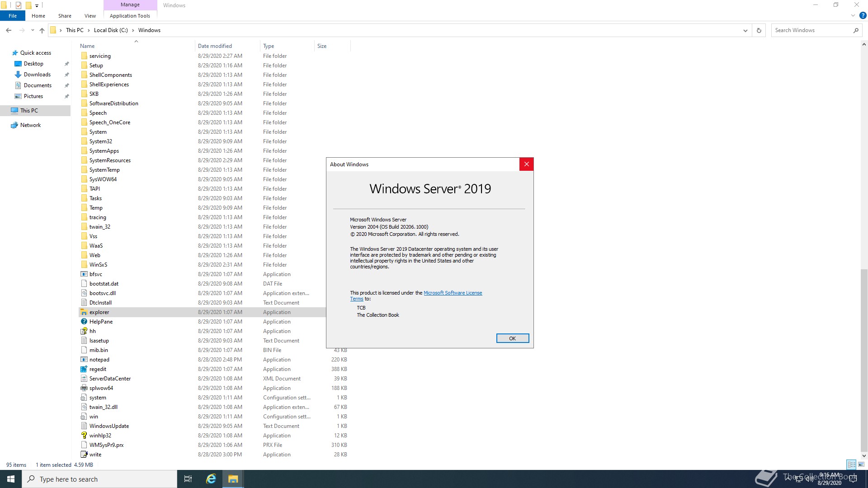This screenshot has height=488, width=868.
Task: Expand the address bar history dropdown
Action: pyautogui.click(x=745, y=30)
